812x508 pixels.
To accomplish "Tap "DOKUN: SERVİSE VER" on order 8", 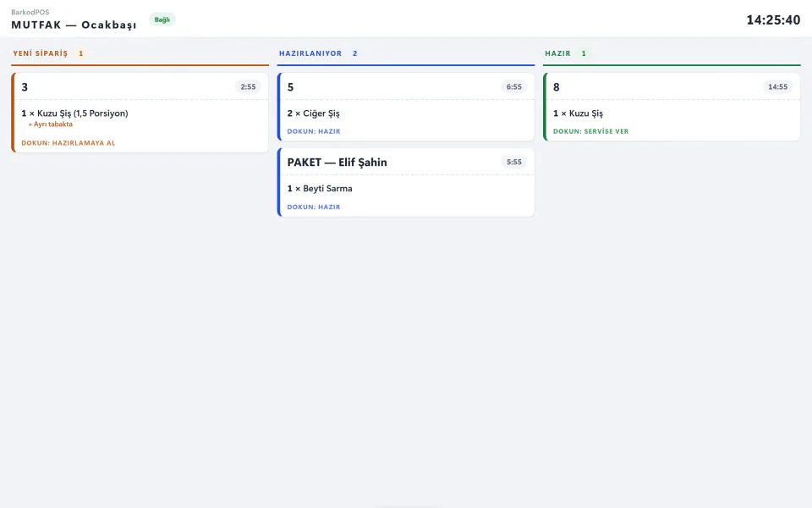I will tap(591, 132).
